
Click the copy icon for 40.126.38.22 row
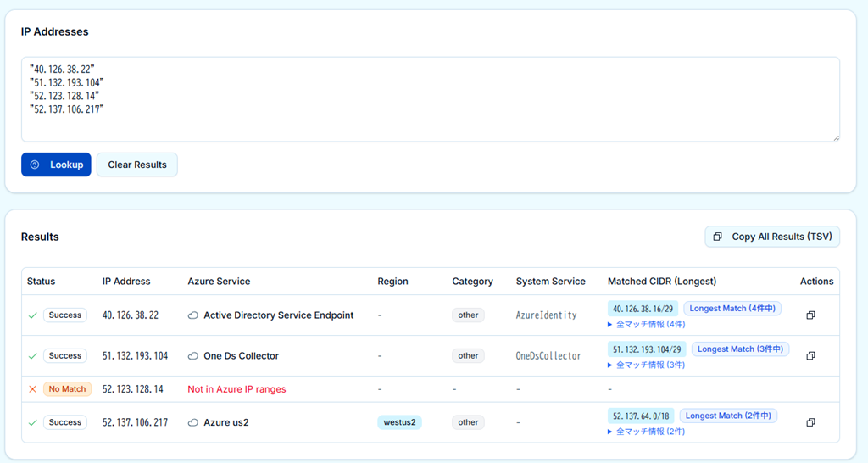pos(810,315)
